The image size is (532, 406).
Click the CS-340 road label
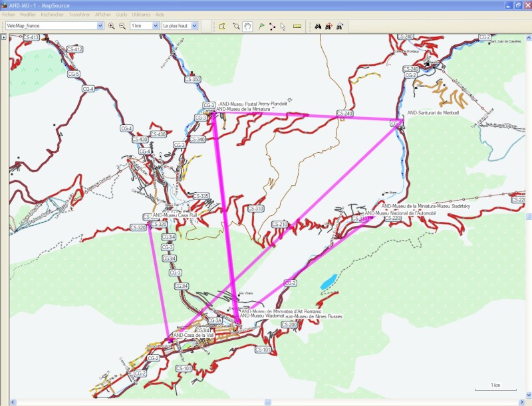[198, 140]
